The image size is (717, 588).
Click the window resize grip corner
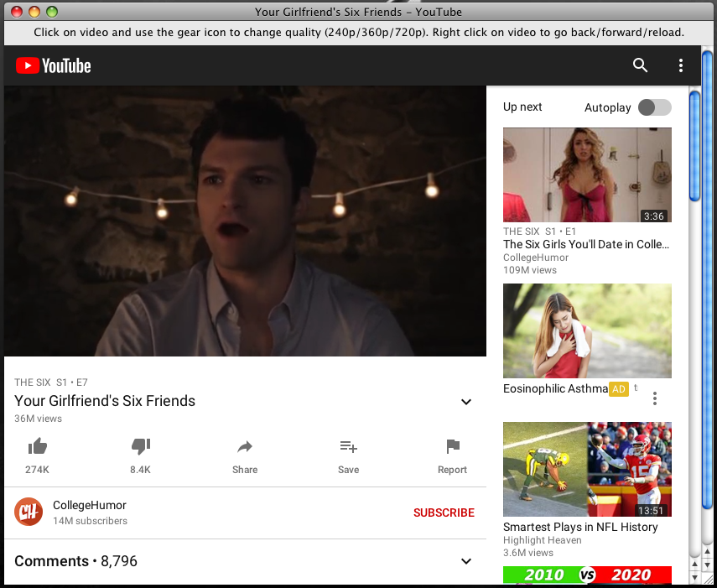coord(708,579)
